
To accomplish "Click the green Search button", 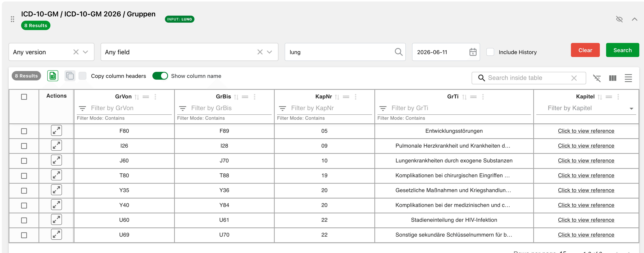I will coord(622,50).
